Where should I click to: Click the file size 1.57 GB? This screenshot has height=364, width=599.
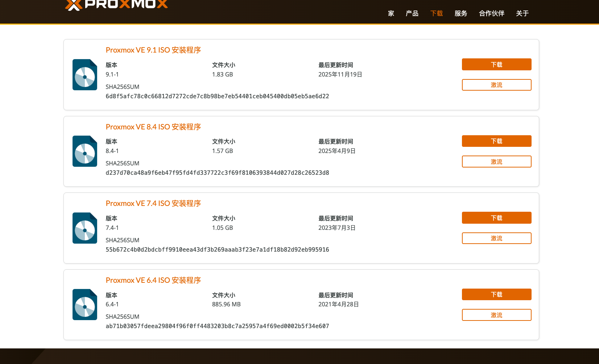pyautogui.click(x=223, y=151)
